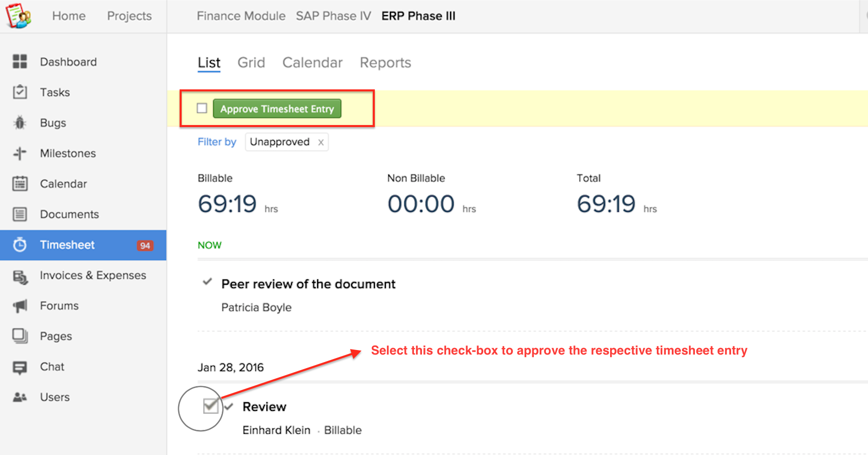Click the name Einhard Klein
Image resolution: width=868 pixels, height=455 pixels.
[276, 430]
